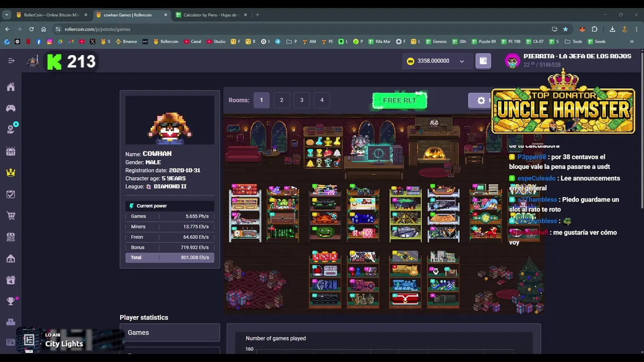
Task: Switch to the Calculator by Piero tab
Action: click(211, 15)
